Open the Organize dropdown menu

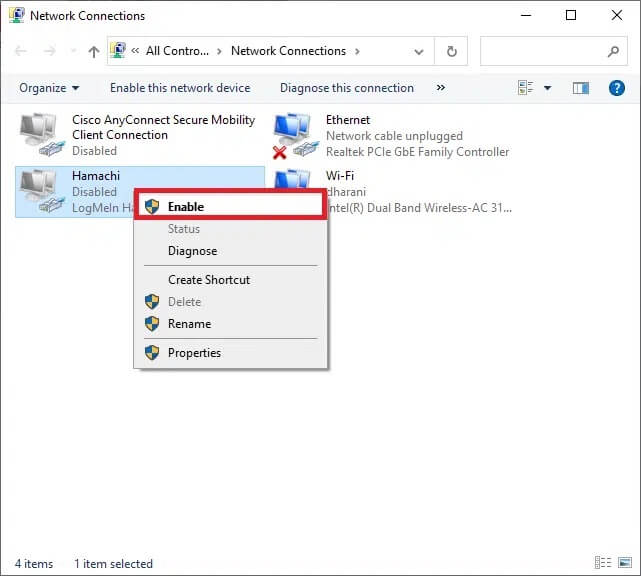(49, 88)
